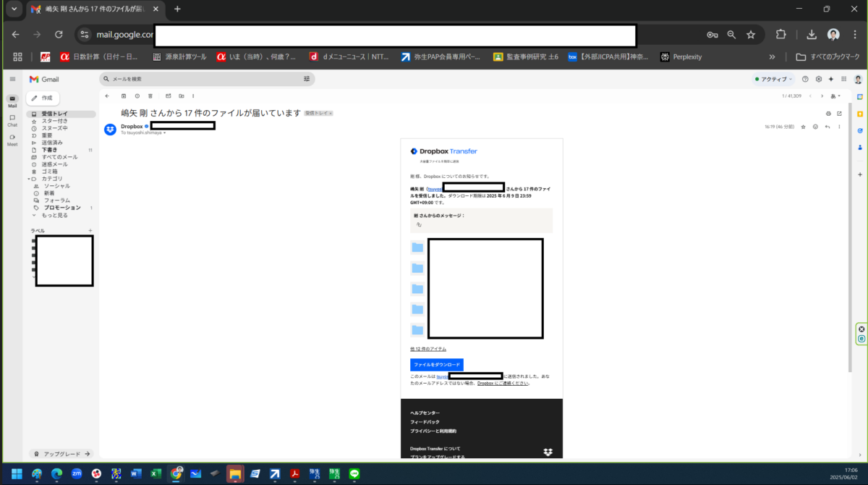Screen dimensions: 868x485
Task: Open the Chrome tab search dropdown
Action: click(14, 9)
